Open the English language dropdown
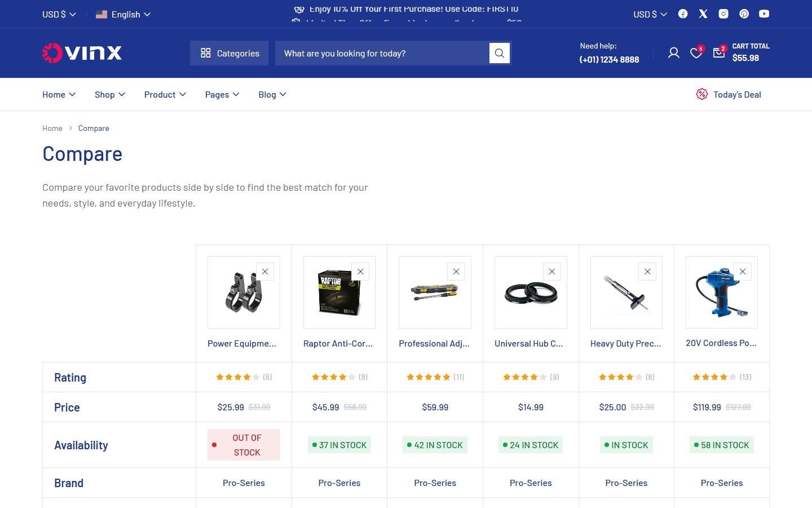Screen dimensions: 812x508 tap(123, 14)
